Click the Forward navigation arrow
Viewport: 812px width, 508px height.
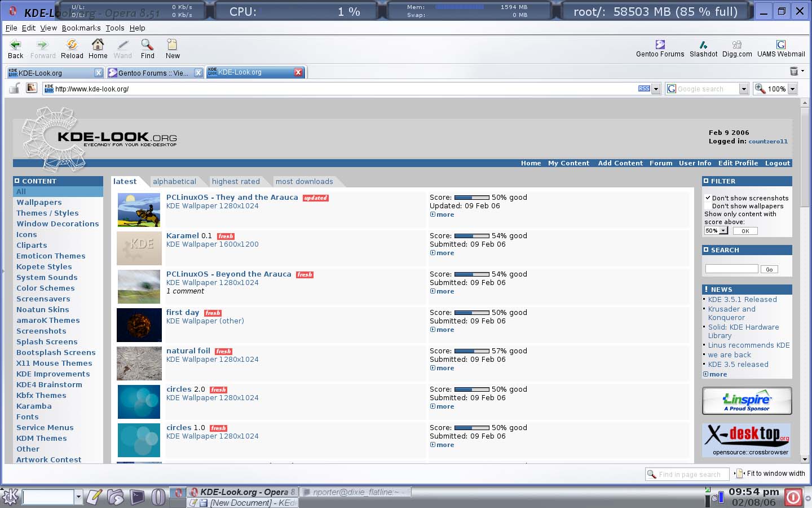43,49
